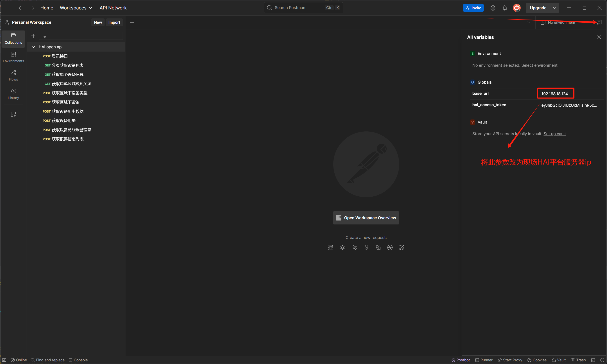This screenshot has width=607, height=364.
Task: Click the collections search field
Action: tap(81, 36)
